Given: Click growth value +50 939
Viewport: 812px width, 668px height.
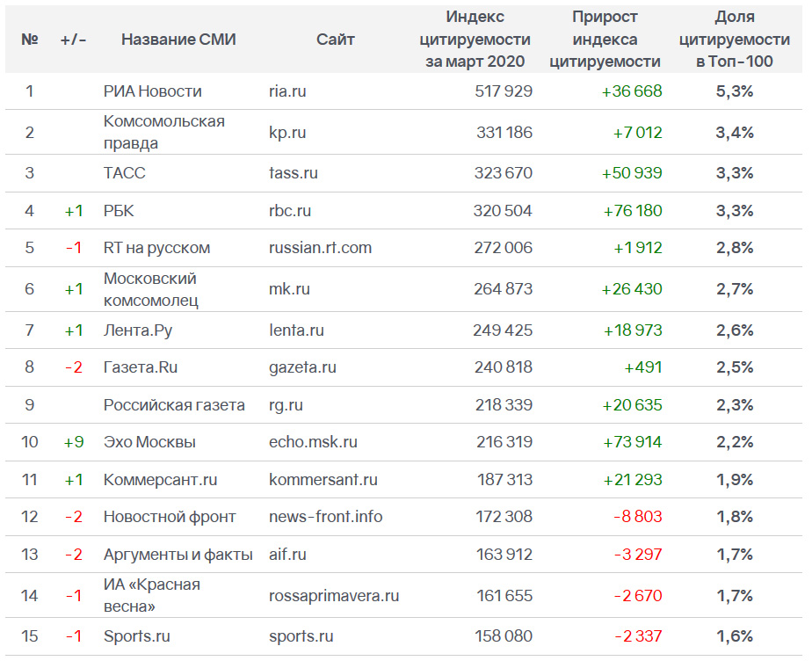Looking at the screenshot, I should pyautogui.click(x=632, y=173).
